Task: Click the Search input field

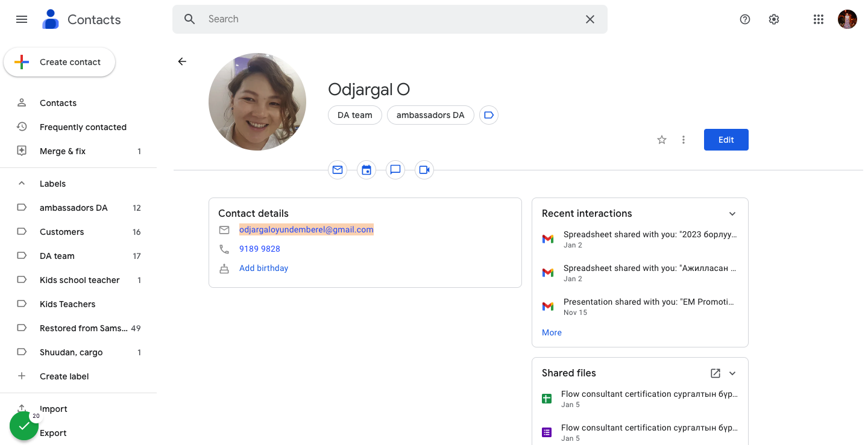Action: pyautogui.click(x=389, y=19)
